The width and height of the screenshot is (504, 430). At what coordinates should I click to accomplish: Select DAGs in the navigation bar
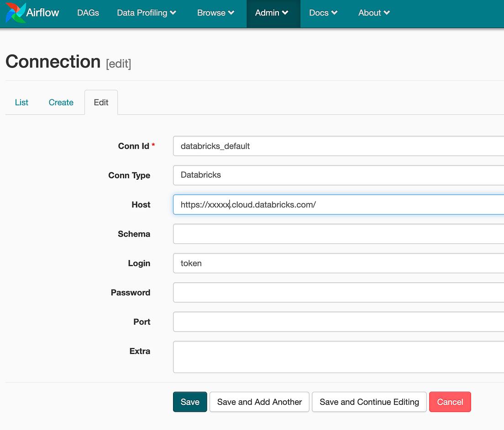coord(88,13)
